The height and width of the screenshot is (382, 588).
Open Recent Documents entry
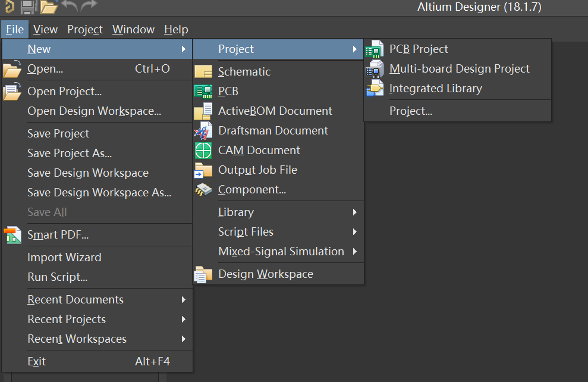pos(97,299)
